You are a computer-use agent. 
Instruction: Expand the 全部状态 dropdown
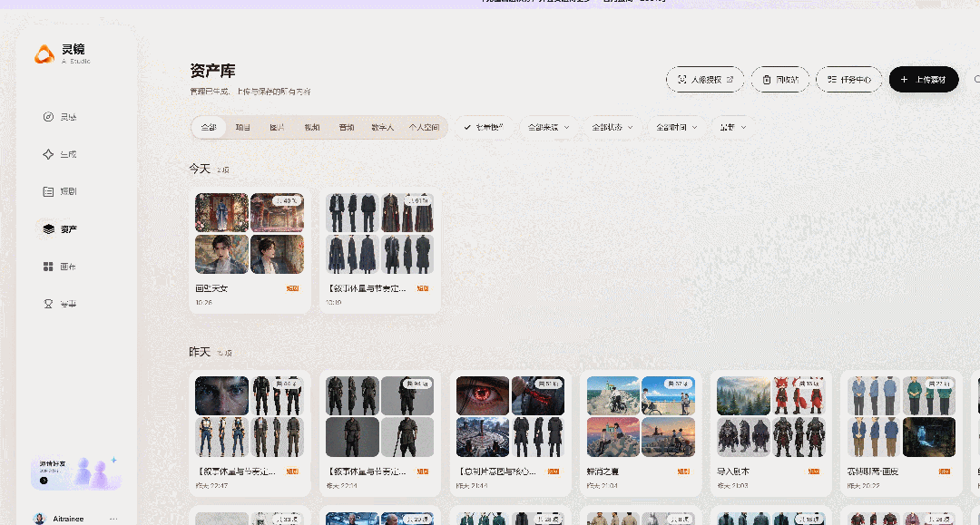(612, 127)
